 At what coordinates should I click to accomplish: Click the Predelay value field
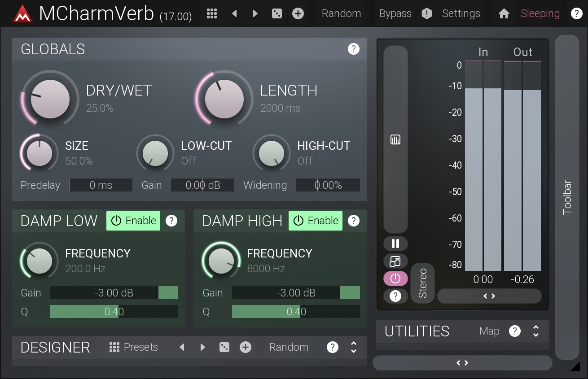coord(101,185)
